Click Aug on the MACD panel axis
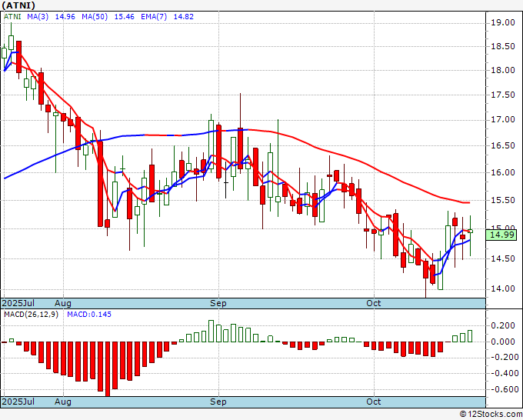523x420 pixels. [x=63, y=402]
